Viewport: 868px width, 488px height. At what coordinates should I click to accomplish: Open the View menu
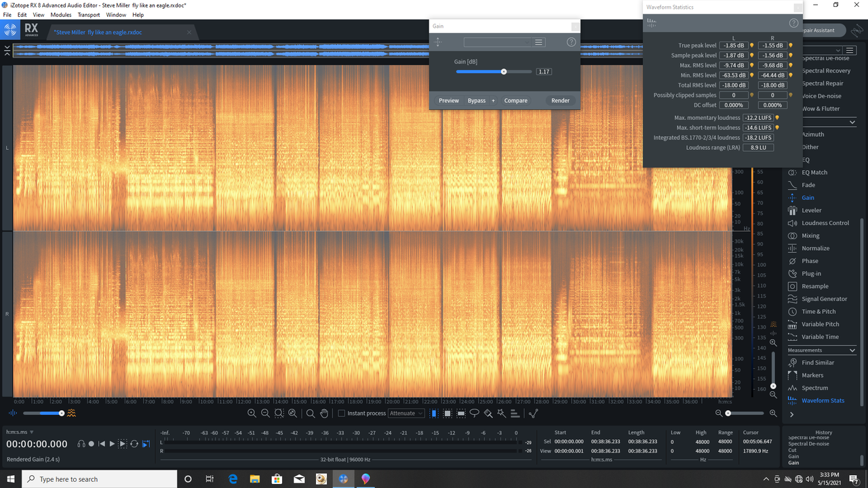(x=39, y=15)
